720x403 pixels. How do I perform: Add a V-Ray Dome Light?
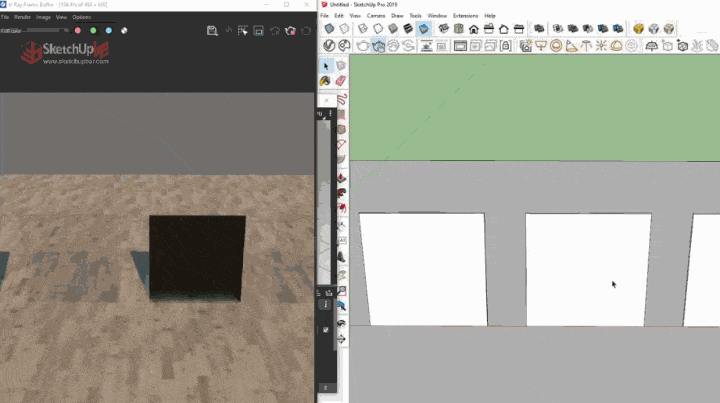(x=616, y=45)
